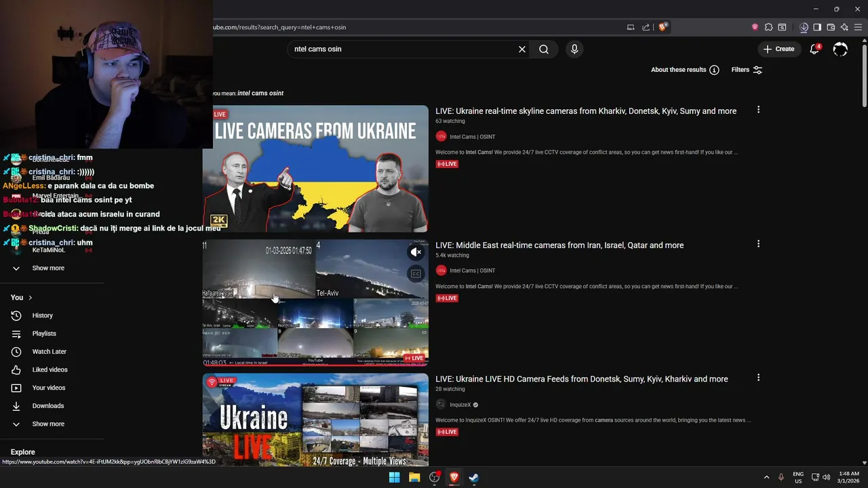Open Intel Cams | OSINT channel under Middle East video

click(x=473, y=270)
